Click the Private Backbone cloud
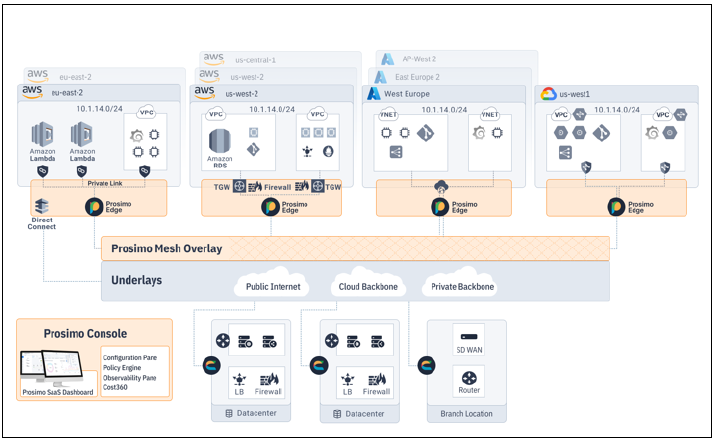Screen dimensions: 714x439 [460, 287]
